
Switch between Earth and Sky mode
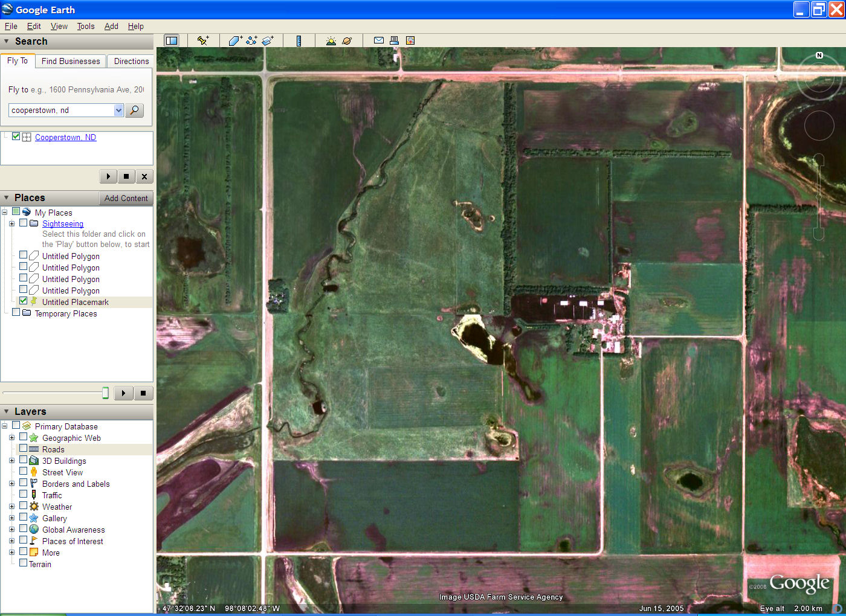tap(347, 40)
